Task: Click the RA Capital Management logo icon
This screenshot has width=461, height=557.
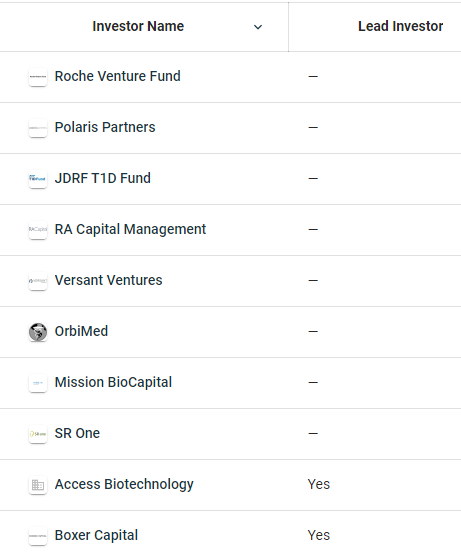Action: point(38,230)
